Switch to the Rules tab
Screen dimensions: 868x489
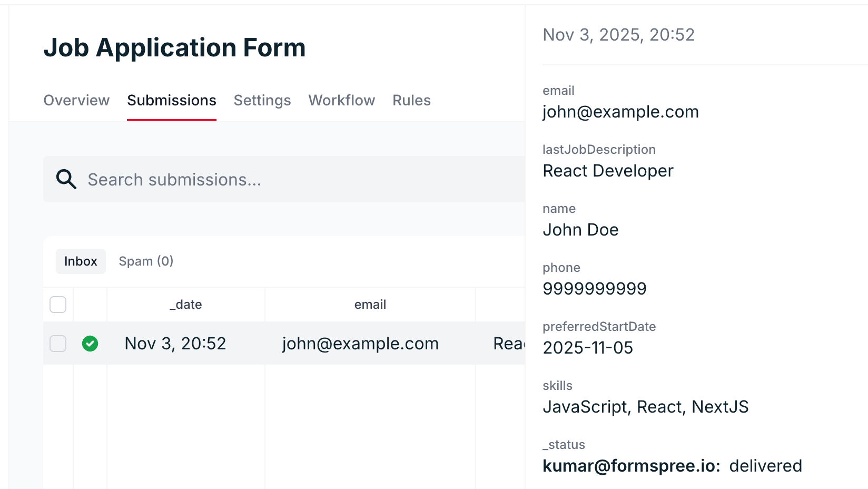point(411,100)
